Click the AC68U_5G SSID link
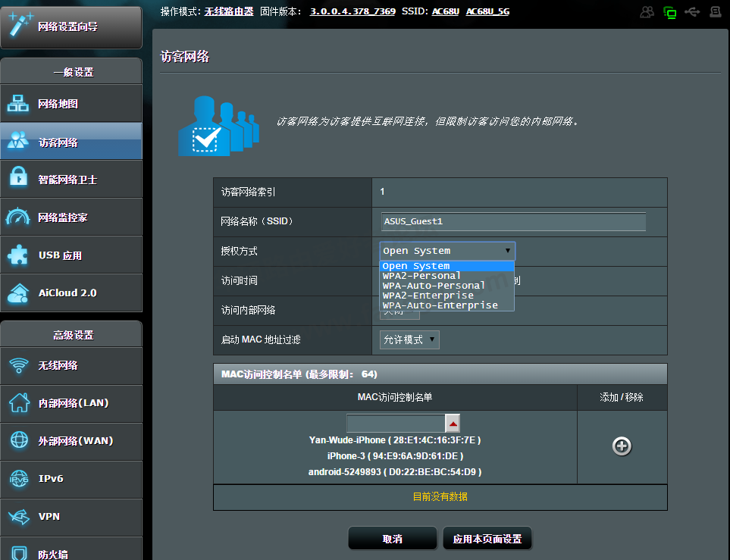 point(488,11)
